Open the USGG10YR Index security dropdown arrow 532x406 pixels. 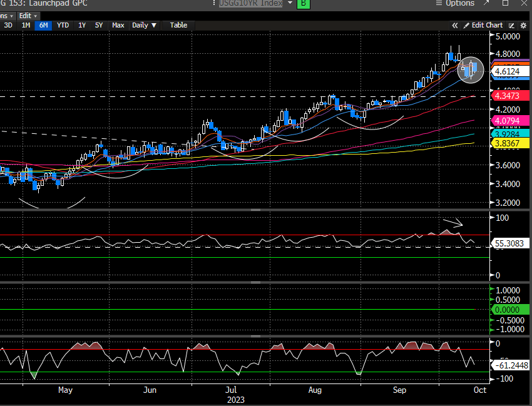click(x=290, y=4)
